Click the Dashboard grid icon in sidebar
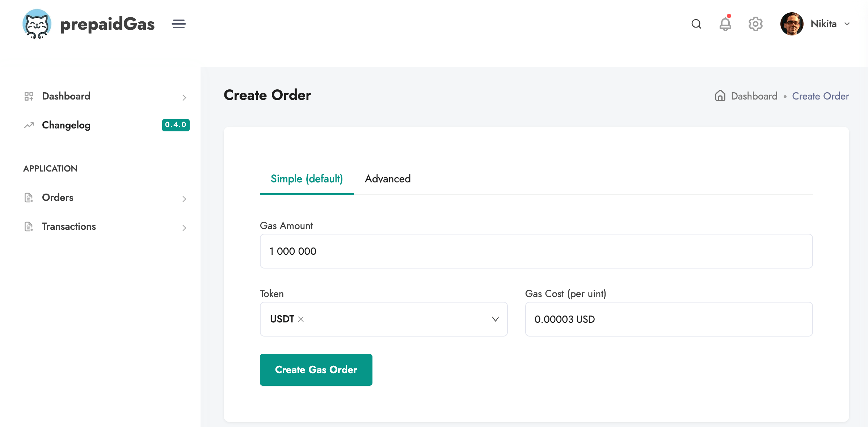The image size is (868, 427). (x=29, y=96)
